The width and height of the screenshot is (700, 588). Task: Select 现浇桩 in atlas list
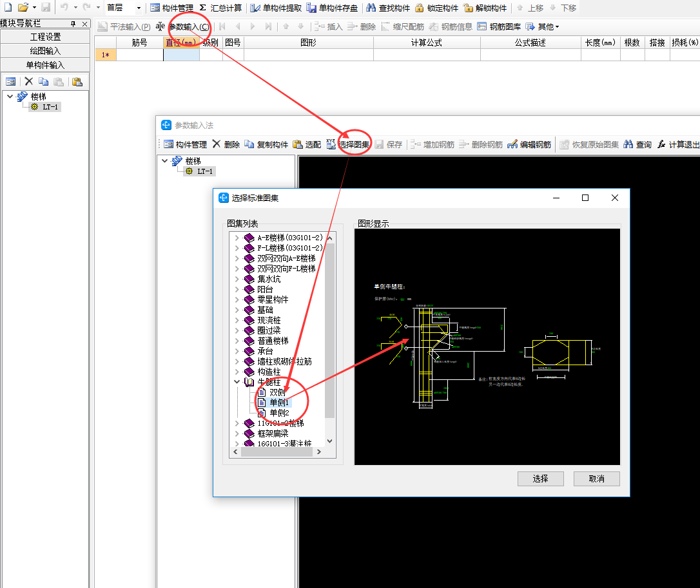coord(269,320)
